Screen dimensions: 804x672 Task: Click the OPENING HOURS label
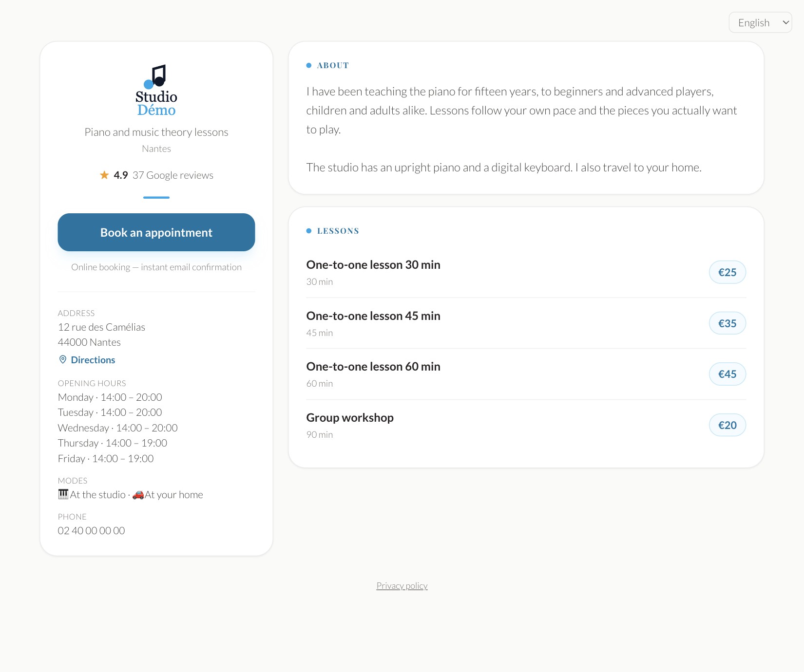coord(92,383)
